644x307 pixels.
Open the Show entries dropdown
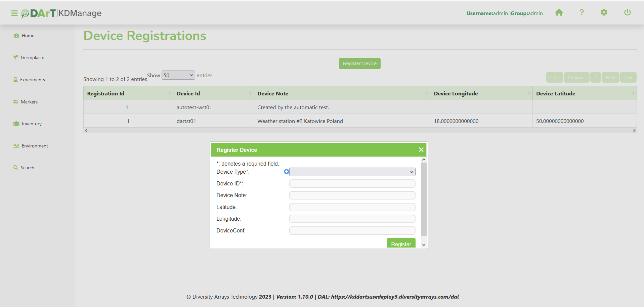click(178, 75)
